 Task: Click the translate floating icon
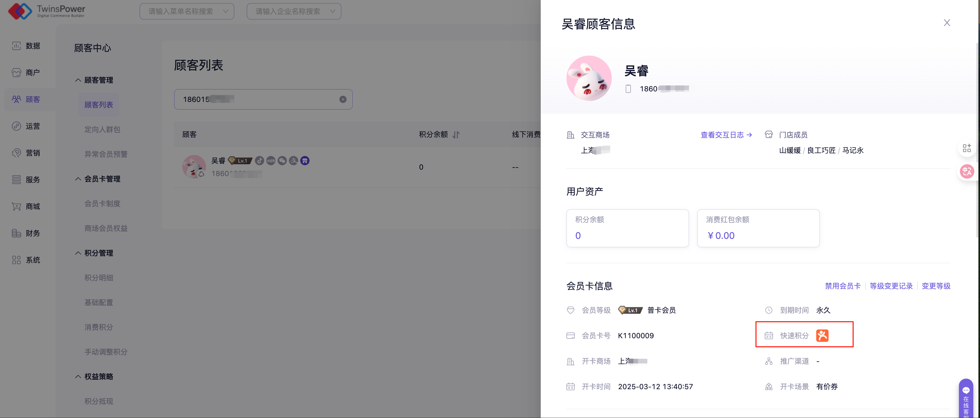[967, 171]
